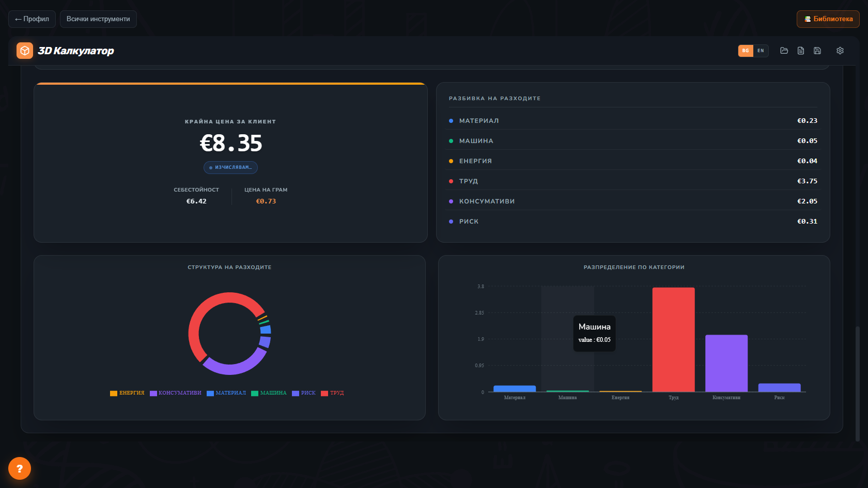Open Всички инструменти page

[98, 19]
